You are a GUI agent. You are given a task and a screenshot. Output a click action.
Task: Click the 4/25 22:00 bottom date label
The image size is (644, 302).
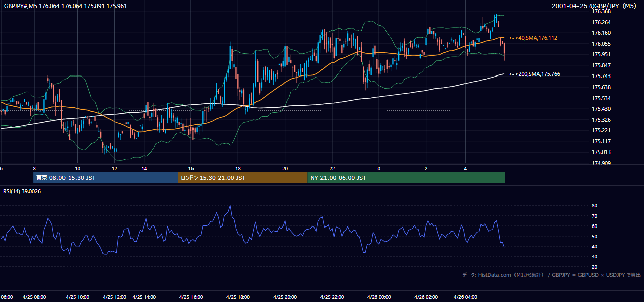tap(332, 297)
